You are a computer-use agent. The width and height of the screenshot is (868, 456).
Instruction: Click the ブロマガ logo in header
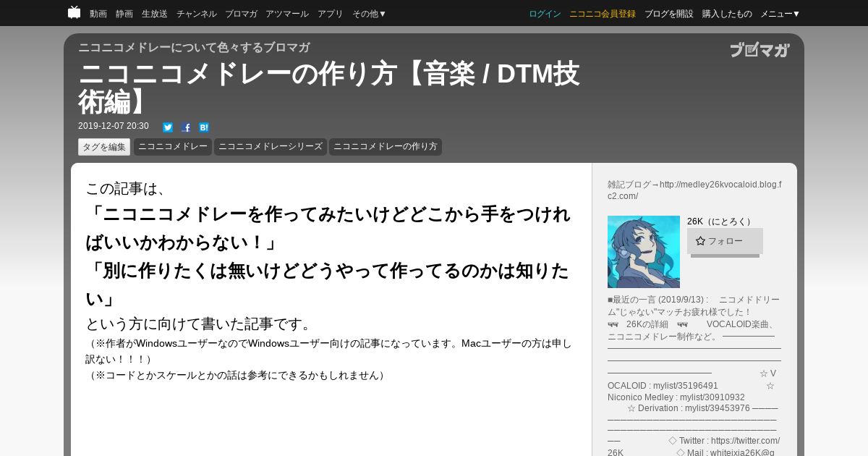[759, 50]
